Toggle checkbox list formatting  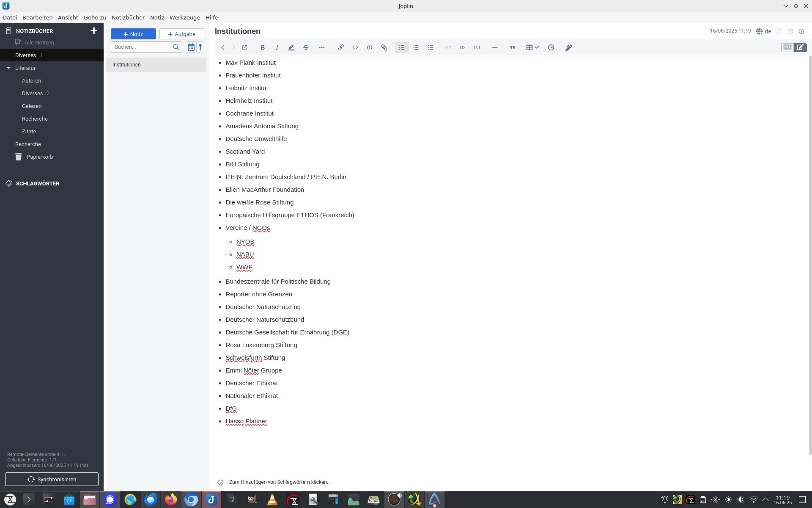pos(431,47)
